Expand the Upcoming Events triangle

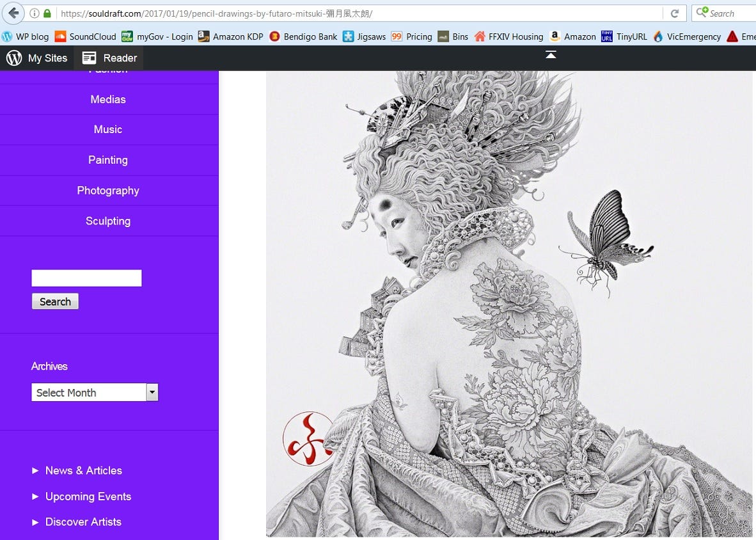[35, 496]
